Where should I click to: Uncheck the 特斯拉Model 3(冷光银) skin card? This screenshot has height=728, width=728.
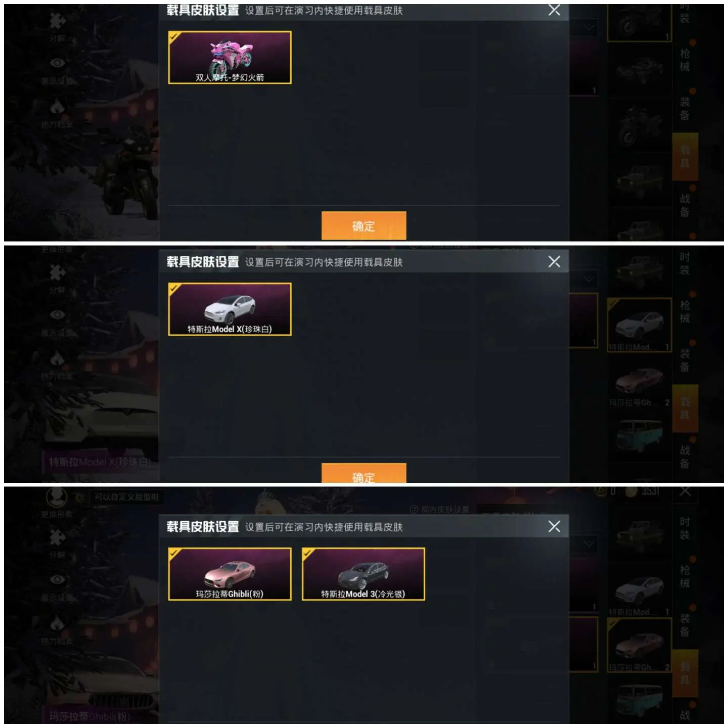coord(363,574)
